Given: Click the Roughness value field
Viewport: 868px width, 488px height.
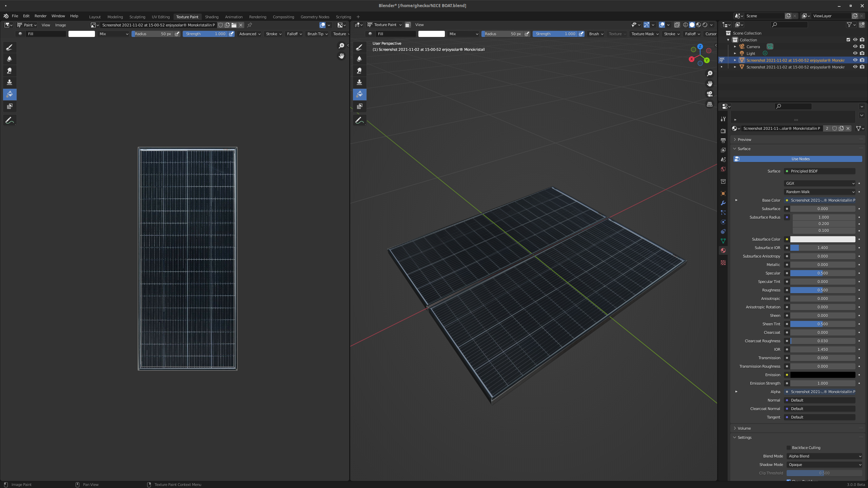Looking at the screenshot, I should click(823, 290).
